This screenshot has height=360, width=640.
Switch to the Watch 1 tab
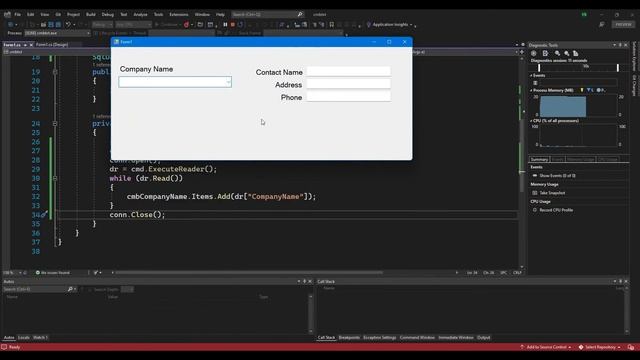[x=40, y=338]
